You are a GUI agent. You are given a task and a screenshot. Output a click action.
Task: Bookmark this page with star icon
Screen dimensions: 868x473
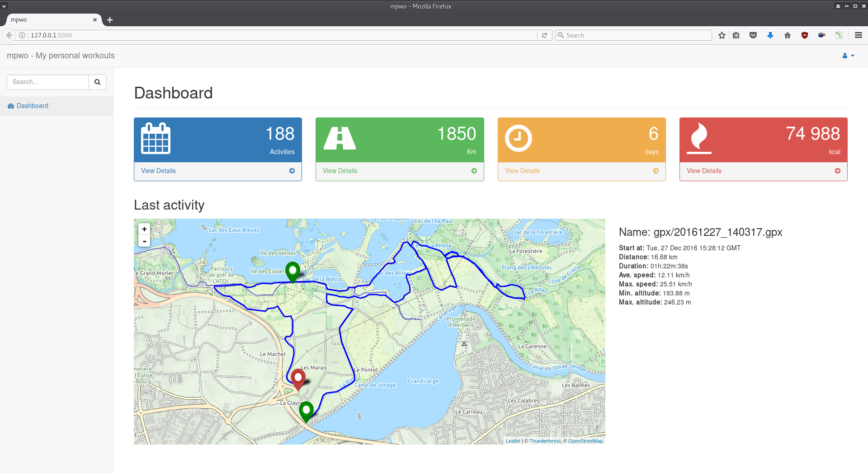tap(722, 35)
